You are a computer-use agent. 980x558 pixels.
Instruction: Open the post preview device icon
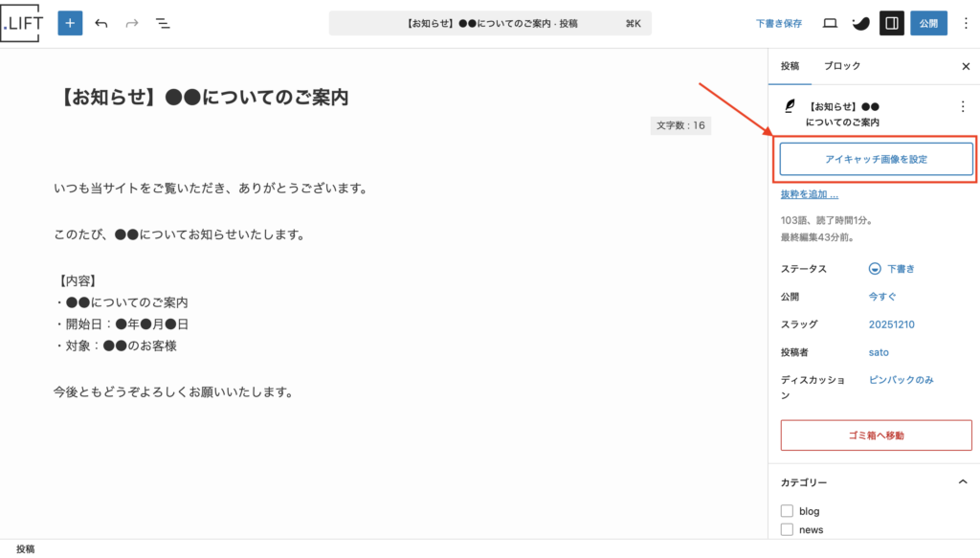pyautogui.click(x=830, y=23)
